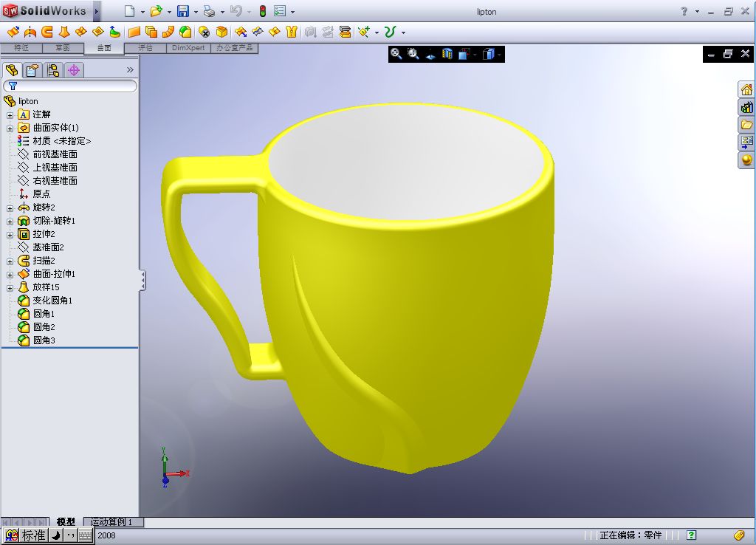Open the ConfigurationManager tab
756x545 pixels.
coord(53,70)
